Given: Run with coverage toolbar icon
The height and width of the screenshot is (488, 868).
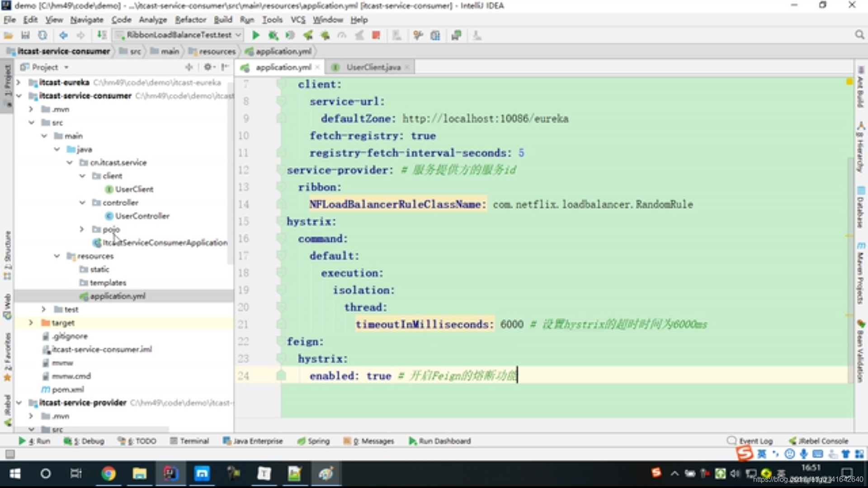Looking at the screenshot, I should tap(290, 35).
